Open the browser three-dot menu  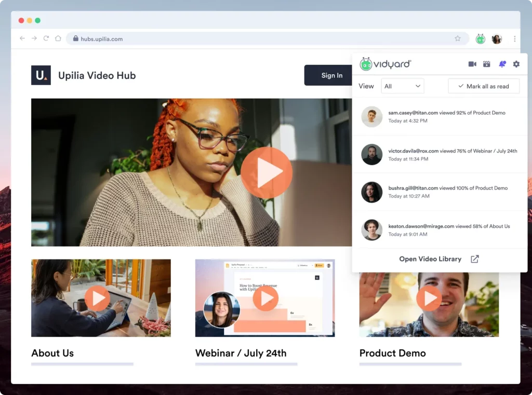pos(514,38)
